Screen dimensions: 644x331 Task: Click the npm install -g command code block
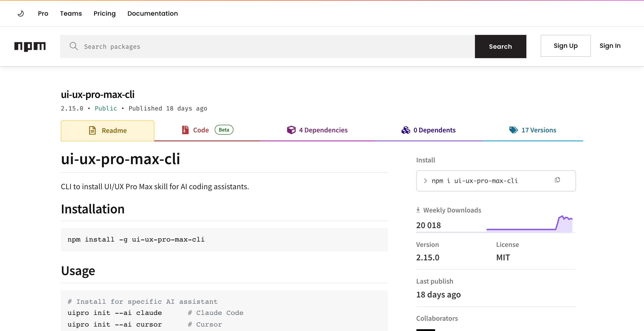click(x=224, y=240)
